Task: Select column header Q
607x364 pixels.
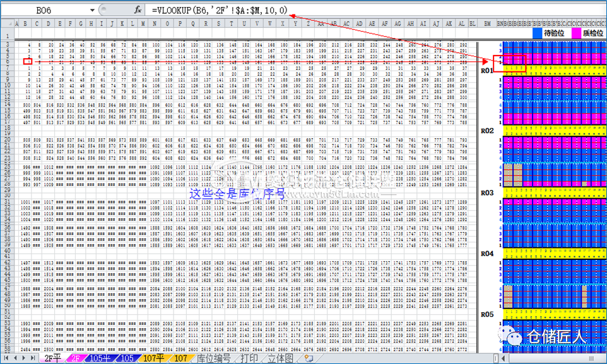Action: [193, 24]
